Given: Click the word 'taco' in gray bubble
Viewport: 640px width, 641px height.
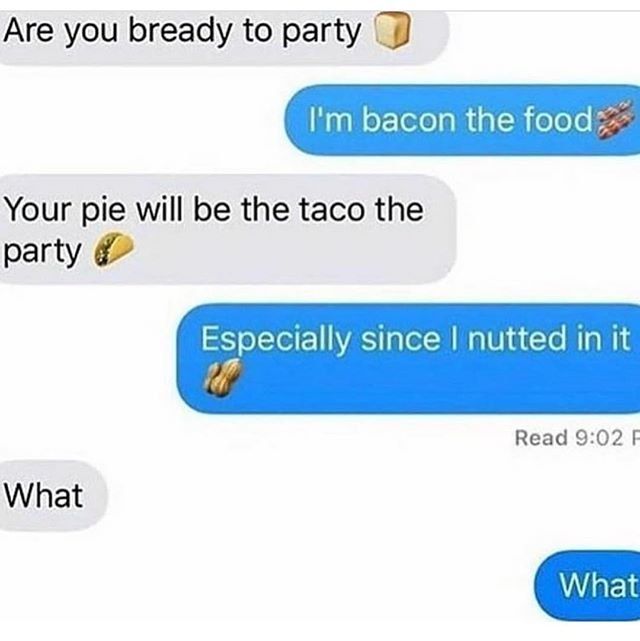Looking at the screenshot, I should [332, 210].
